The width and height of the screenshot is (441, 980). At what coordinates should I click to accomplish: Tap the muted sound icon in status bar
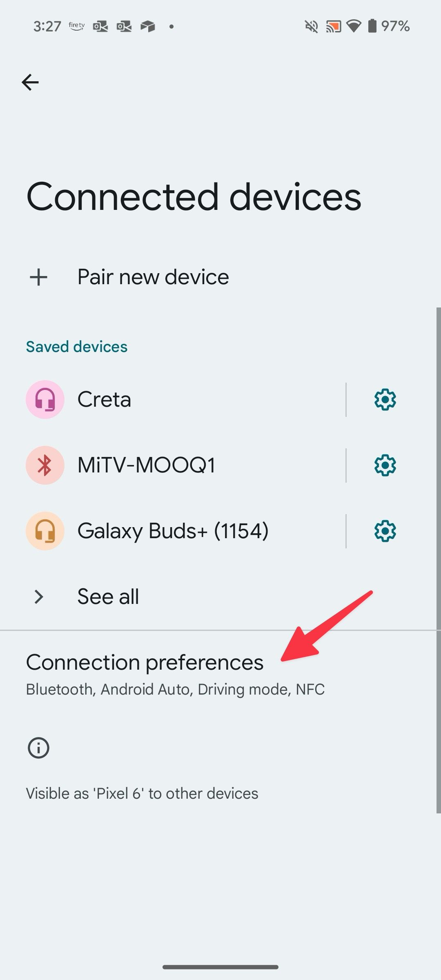(311, 26)
